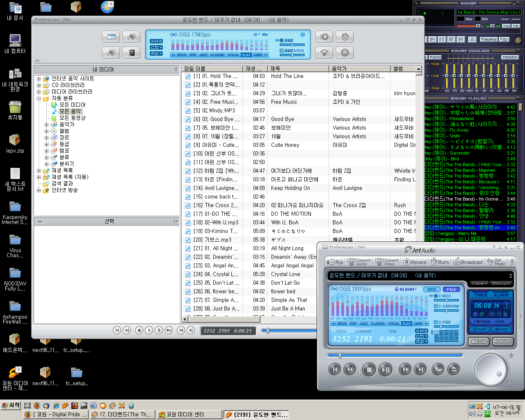This screenshot has height=420, width=525.
Task: Click Record in JetAudio toolbar
Action: [x=415, y=262]
